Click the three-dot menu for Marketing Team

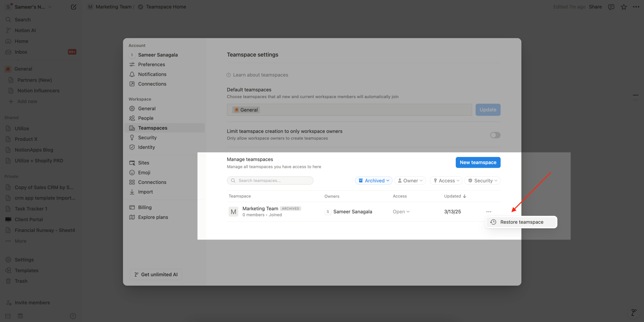[488, 212]
